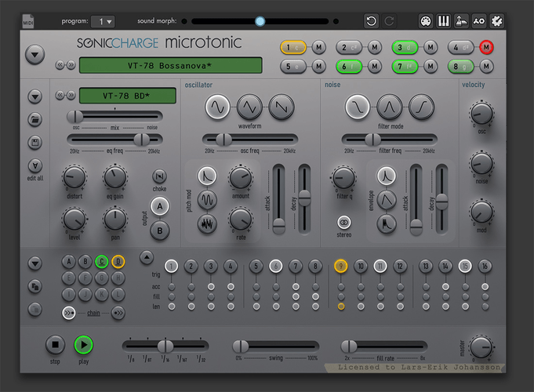This screenshot has width=534, height=392.
Task: Open the settings gear icon
Action: [496, 21]
